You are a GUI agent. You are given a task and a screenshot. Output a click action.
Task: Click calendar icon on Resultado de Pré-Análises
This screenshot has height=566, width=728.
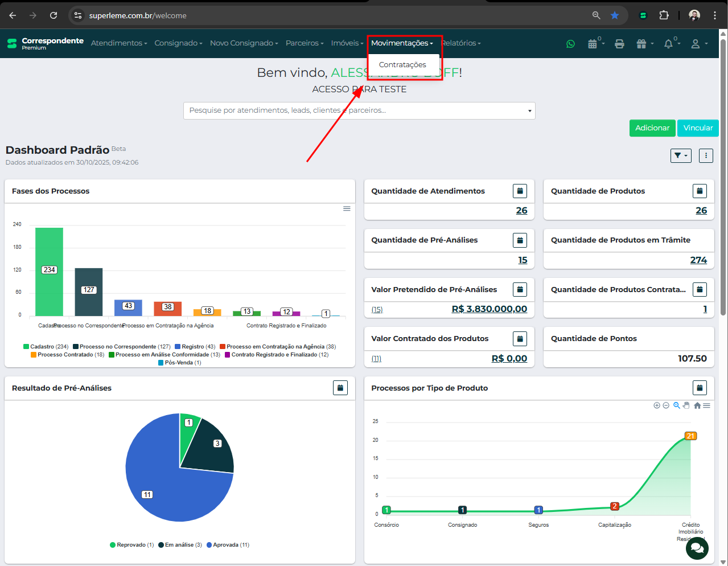coord(340,388)
